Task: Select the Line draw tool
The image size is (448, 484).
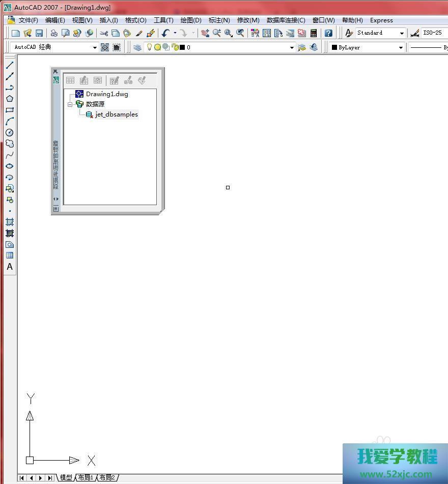Action: click(x=9, y=65)
